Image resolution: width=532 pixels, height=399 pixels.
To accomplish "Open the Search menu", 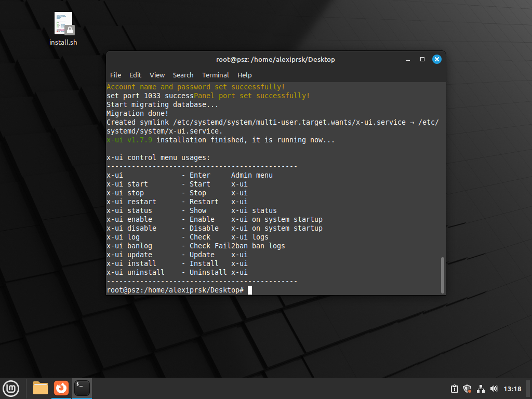I will [183, 75].
